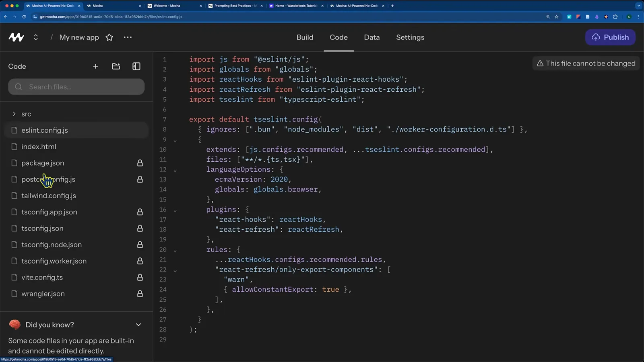Open the three-dot more options menu
This screenshot has width=644, height=362.
point(128,37)
